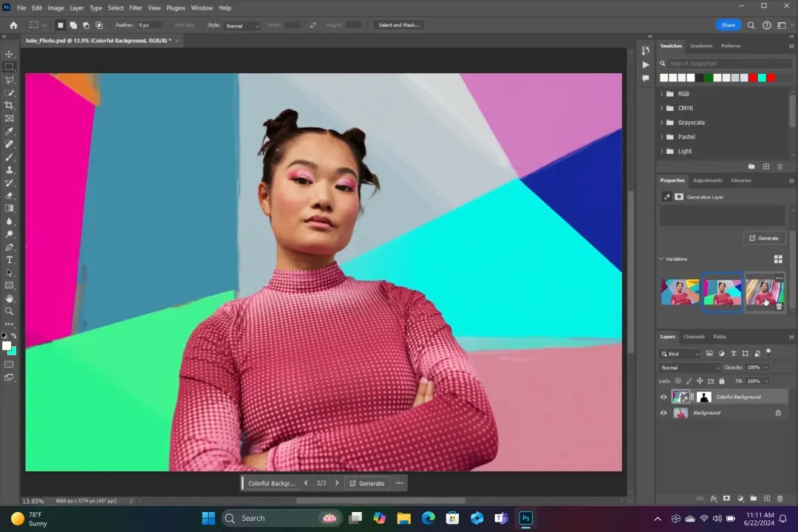798x532 pixels.
Task: Select the Hand tool
Action: pyautogui.click(x=10, y=299)
